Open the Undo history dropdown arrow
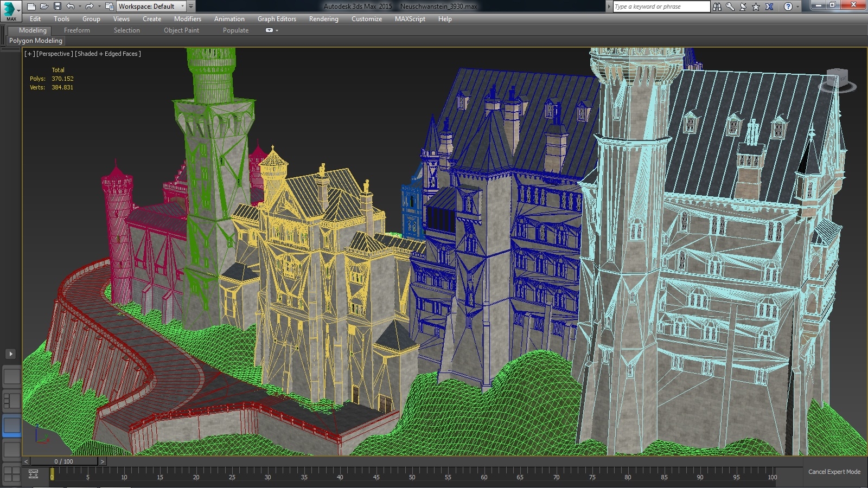 [x=80, y=6]
